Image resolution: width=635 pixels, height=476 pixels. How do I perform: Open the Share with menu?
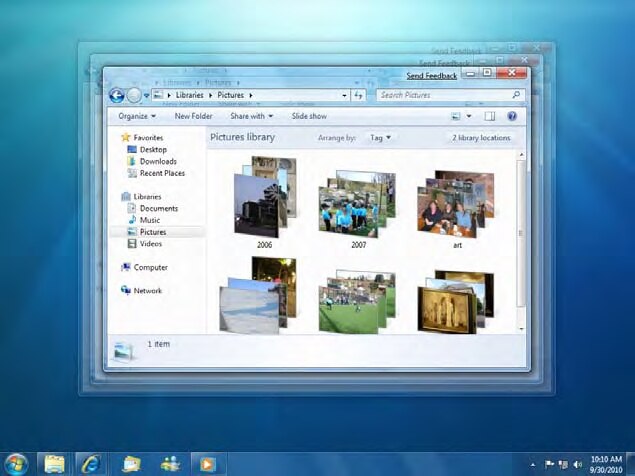(x=251, y=116)
